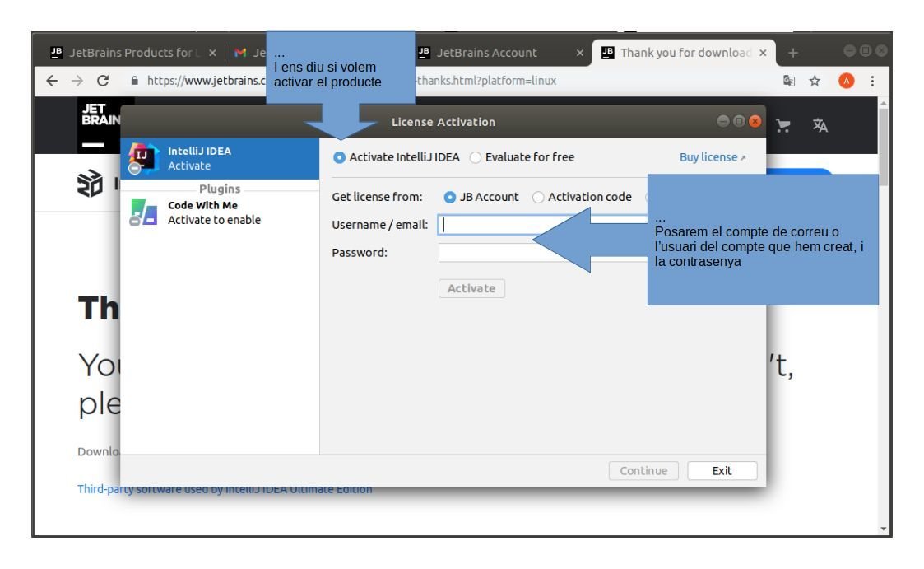
Task: Focus the Username / email field
Action: 542,225
